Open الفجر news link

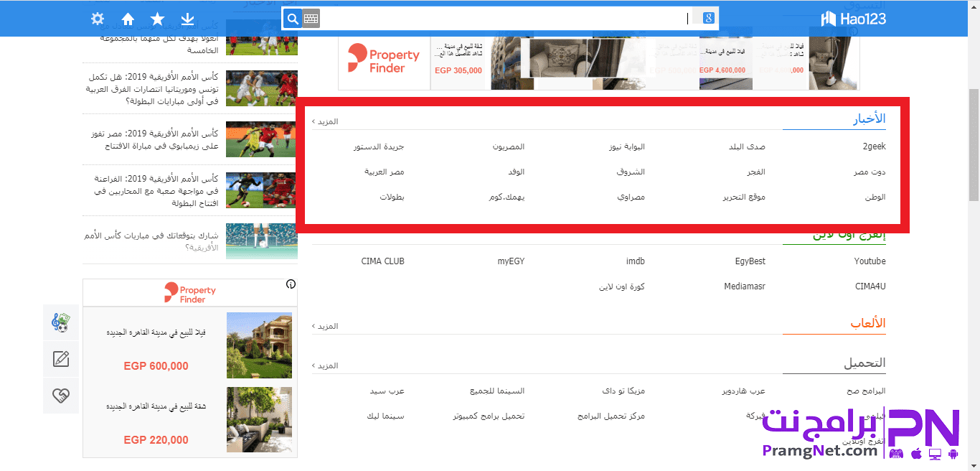pos(755,172)
